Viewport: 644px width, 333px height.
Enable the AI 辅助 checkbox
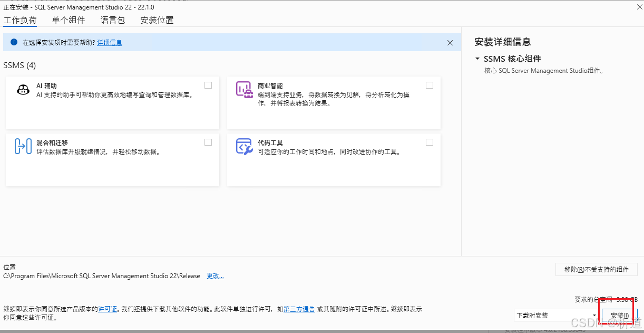click(x=208, y=85)
